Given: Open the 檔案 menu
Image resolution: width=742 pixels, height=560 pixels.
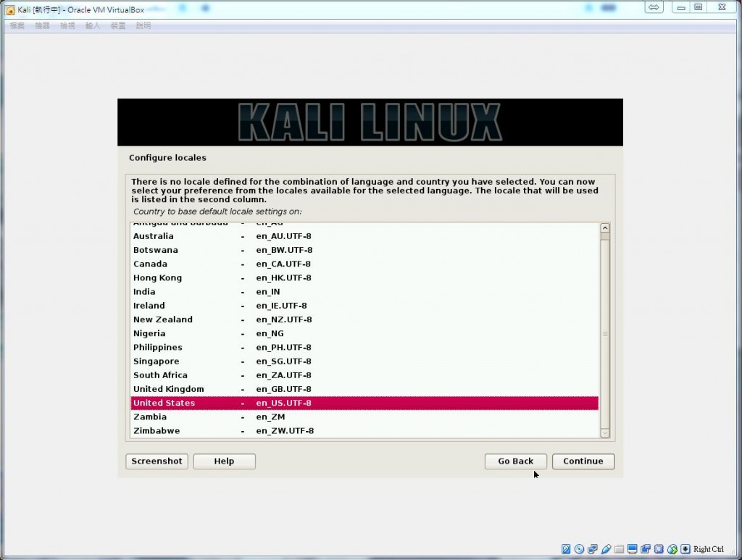Looking at the screenshot, I should click(x=17, y=25).
